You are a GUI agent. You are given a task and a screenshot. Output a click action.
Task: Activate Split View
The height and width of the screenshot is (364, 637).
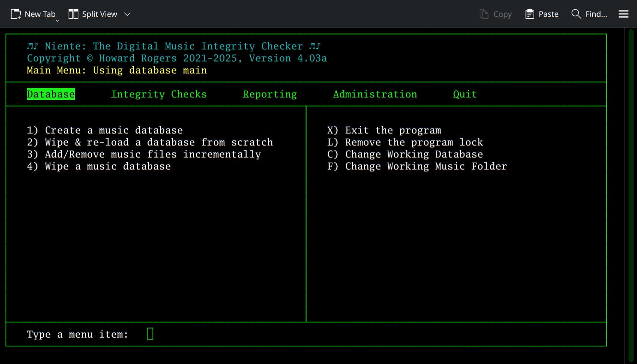[x=93, y=14]
